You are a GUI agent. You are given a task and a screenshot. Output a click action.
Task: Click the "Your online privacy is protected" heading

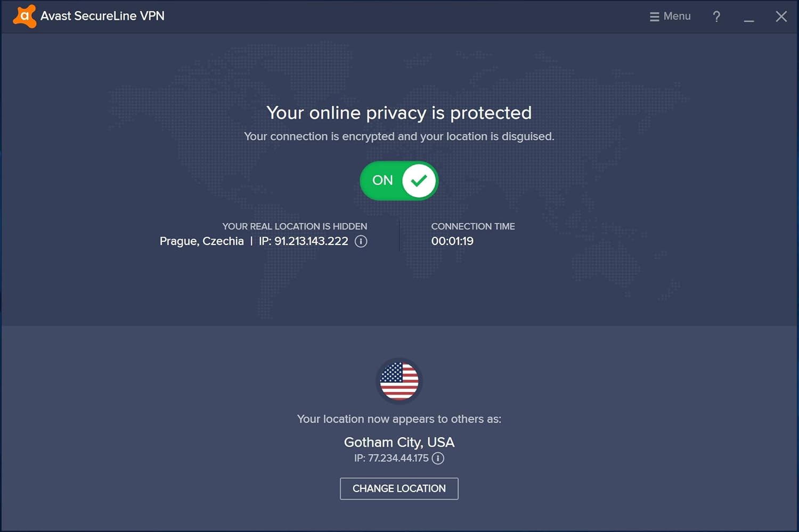[399, 113]
